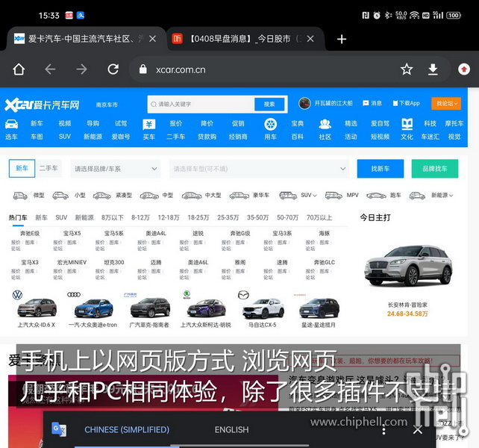Open 上汽大众-ID.6 X thumbnail

37,309
